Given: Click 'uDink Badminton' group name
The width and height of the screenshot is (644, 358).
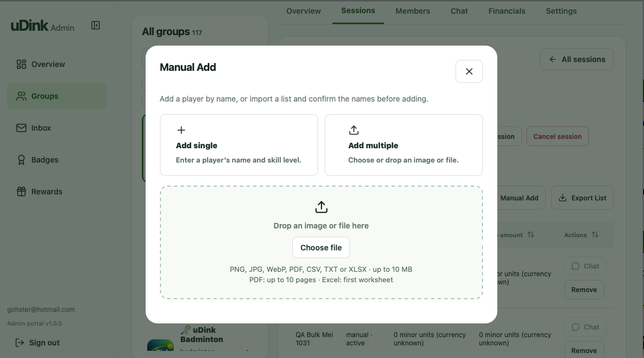Looking at the screenshot, I should click(202, 334).
